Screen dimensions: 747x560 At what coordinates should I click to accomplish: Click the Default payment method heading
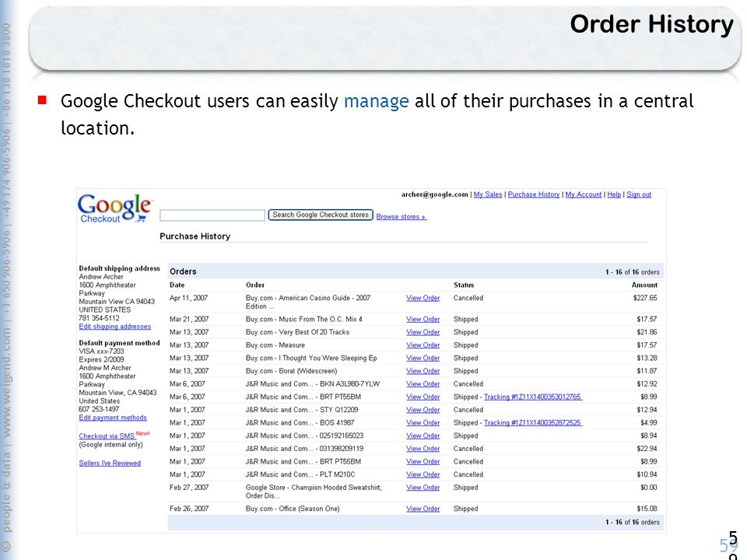(x=120, y=343)
